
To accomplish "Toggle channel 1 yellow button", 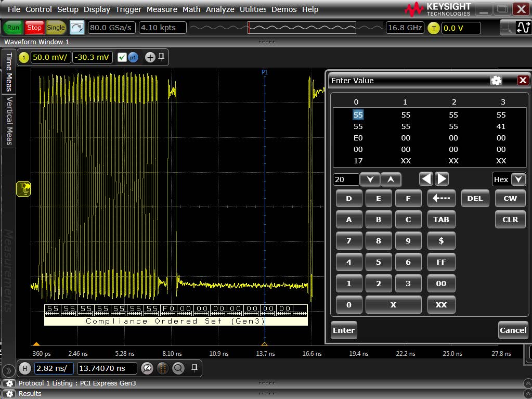I will (24, 57).
